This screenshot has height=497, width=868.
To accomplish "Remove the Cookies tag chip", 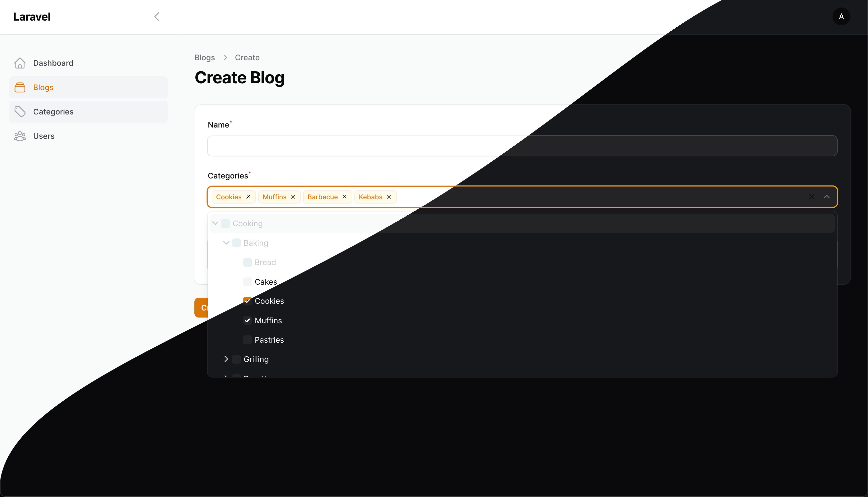I will coord(248,197).
